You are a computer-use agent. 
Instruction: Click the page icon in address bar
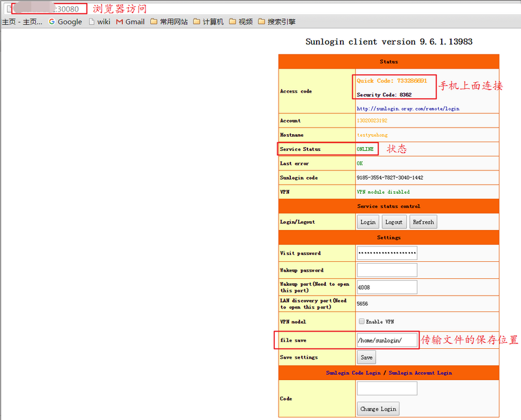point(9,9)
